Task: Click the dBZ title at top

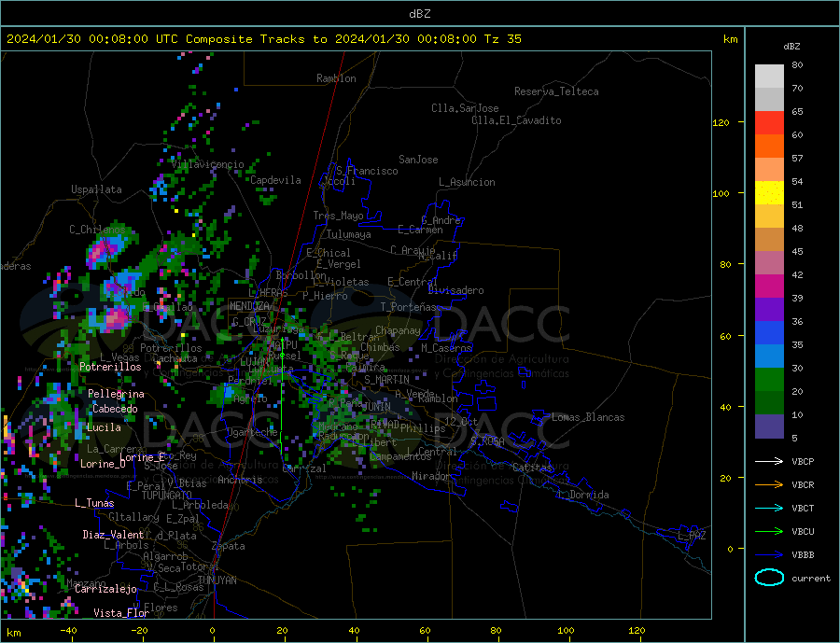Action: click(419, 14)
